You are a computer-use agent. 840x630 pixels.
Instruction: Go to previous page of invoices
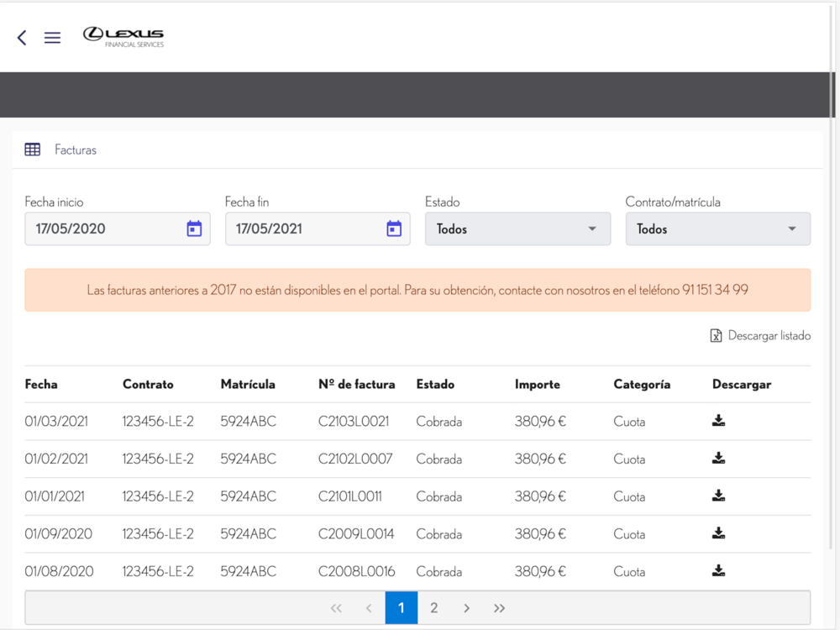point(369,608)
